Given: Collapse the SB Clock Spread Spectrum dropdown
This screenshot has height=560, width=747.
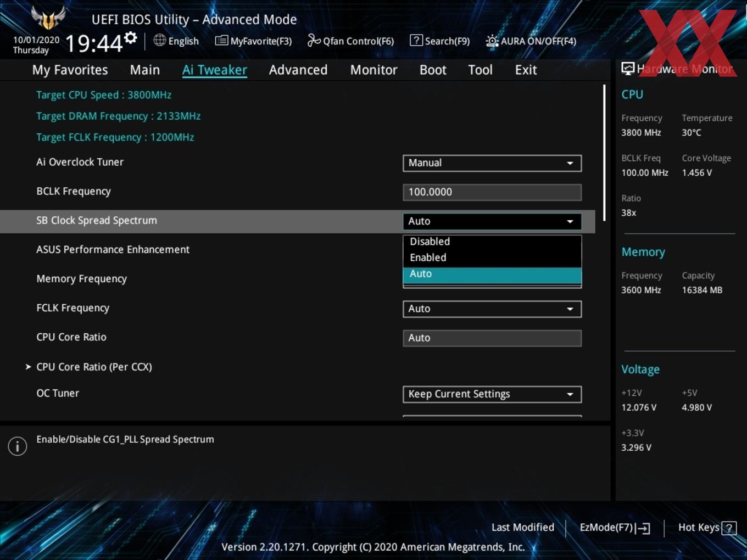Looking at the screenshot, I should [492, 221].
